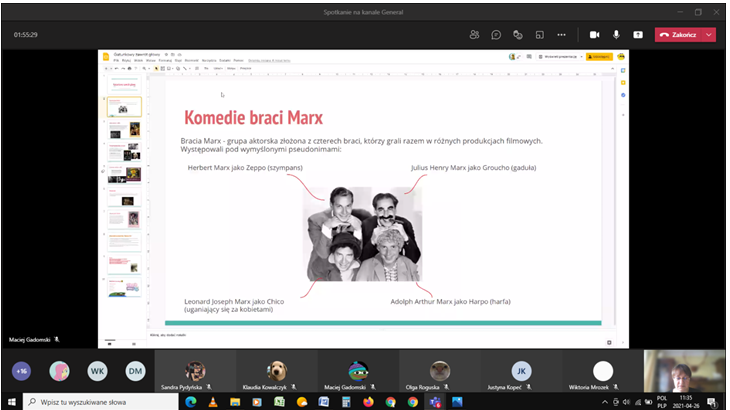This screenshot has height=410, width=730.
Task: Select Sandra Pydyńska's participant tile
Action: pyautogui.click(x=195, y=371)
